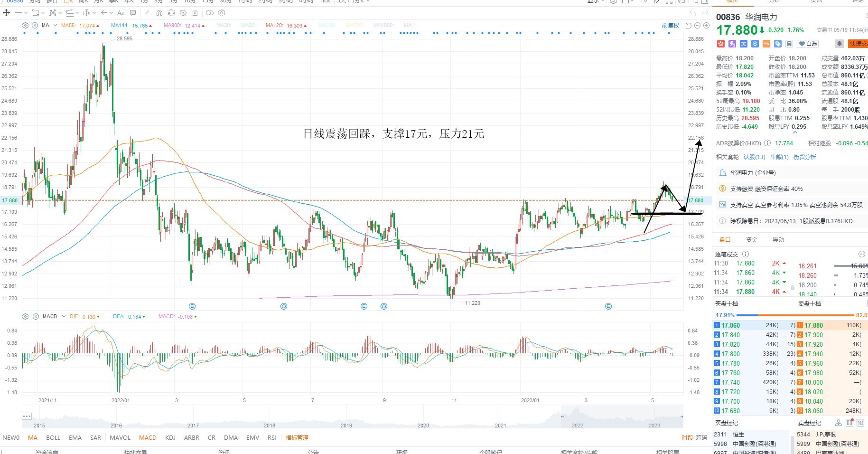Add a text annotation with the Aa tool

tap(121, 13)
